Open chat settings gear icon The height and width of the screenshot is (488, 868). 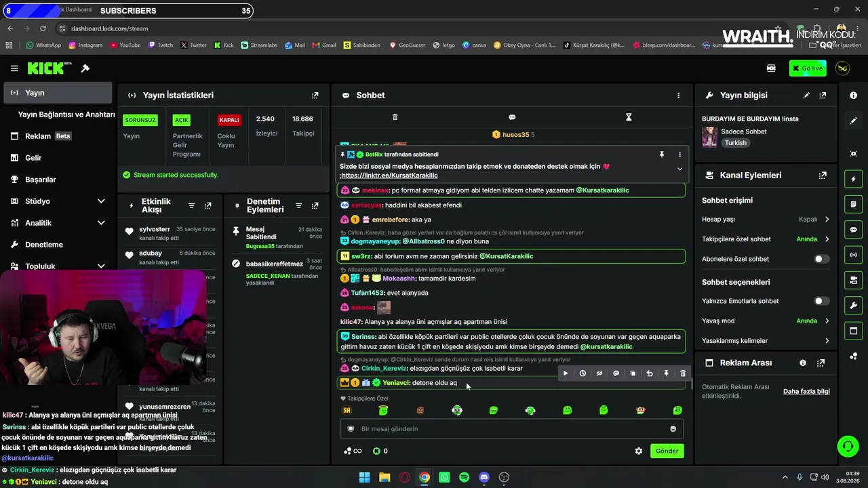tap(639, 451)
